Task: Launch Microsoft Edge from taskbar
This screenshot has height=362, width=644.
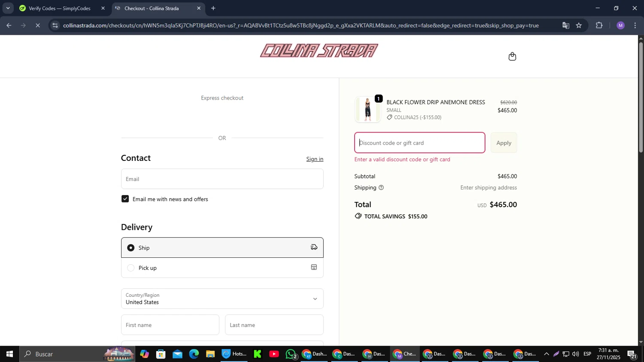Action: [x=194, y=354]
